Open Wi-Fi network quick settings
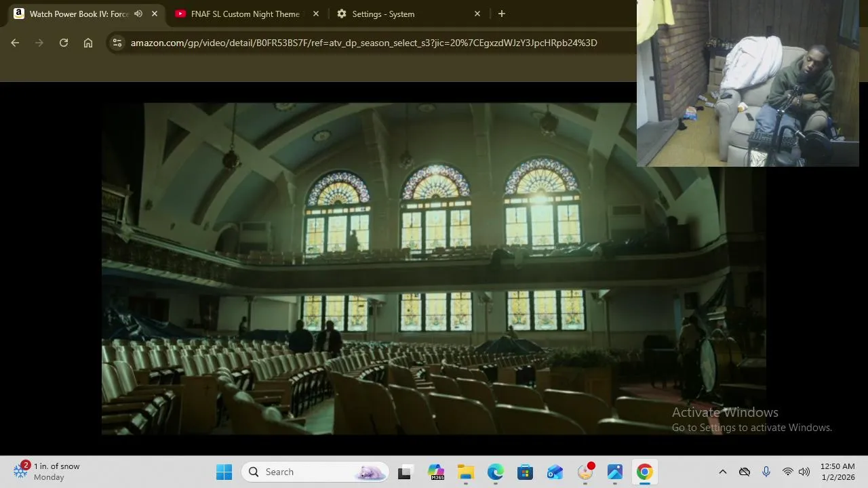Viewport: 868px width, 488px height. 787,472
